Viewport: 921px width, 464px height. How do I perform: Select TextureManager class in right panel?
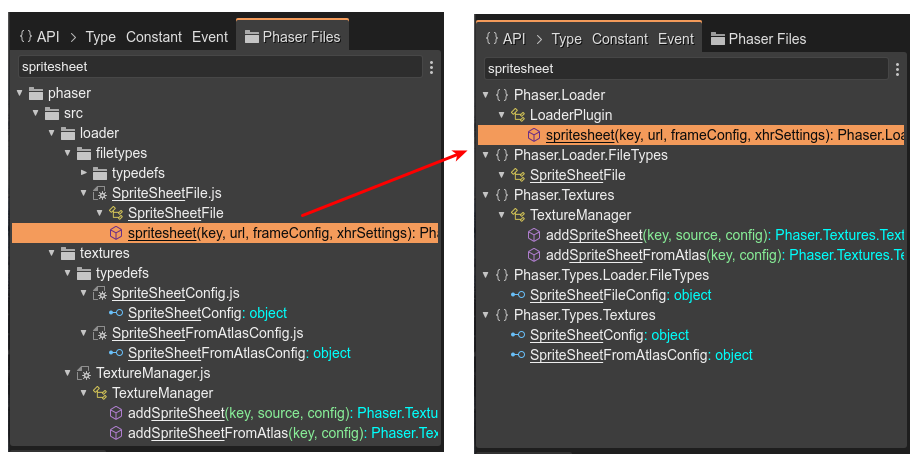(580, 215)
